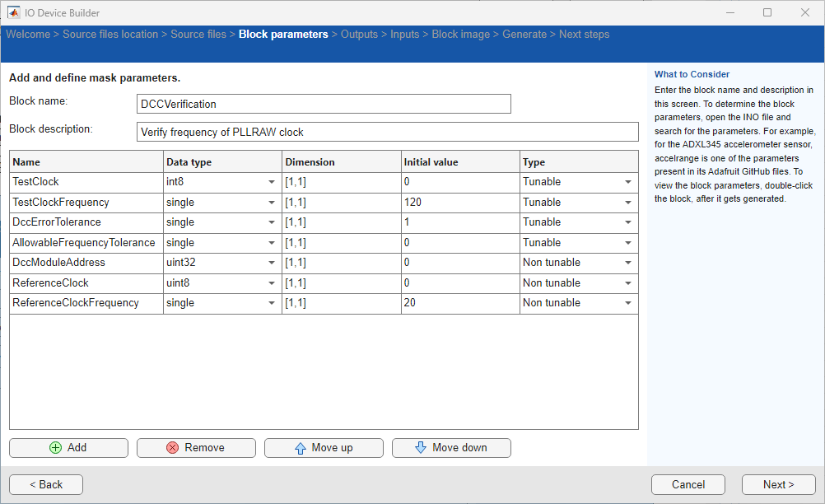Move the selected parameter up
825x504 pixels.
324,447
